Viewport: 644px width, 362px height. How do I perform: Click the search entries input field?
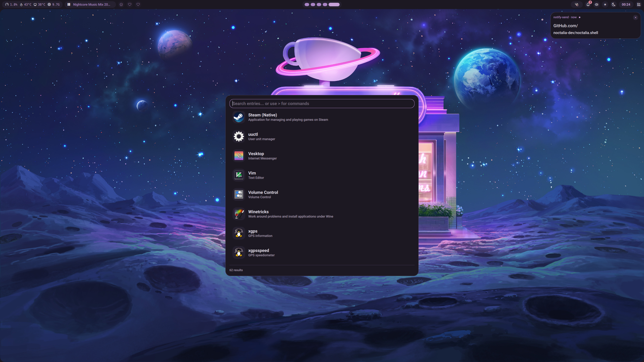click(322, 104)
